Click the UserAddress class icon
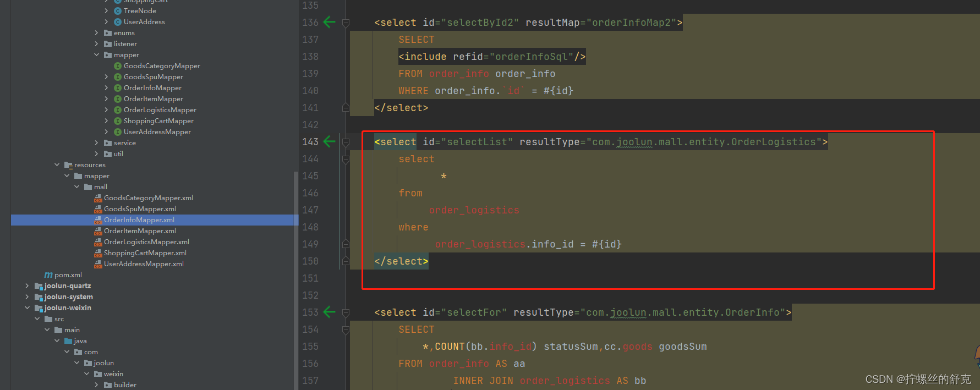980x390 pixels. coord(118,21)
